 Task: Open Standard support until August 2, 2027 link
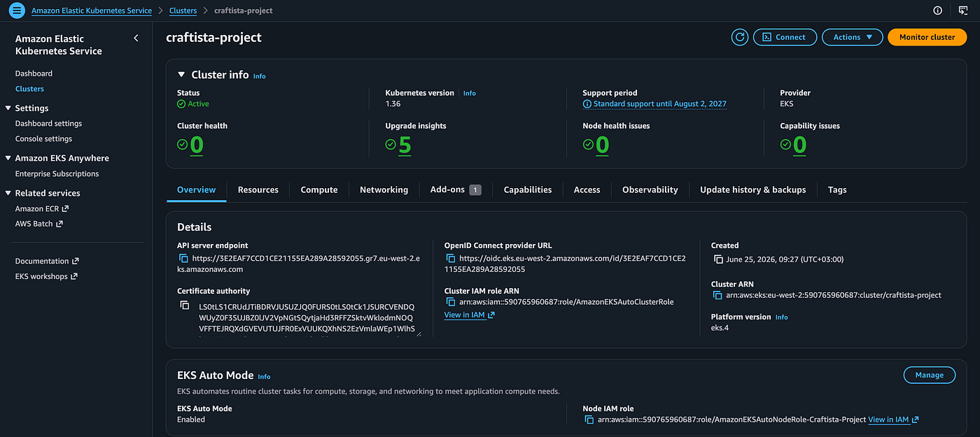tap(660, 104)
